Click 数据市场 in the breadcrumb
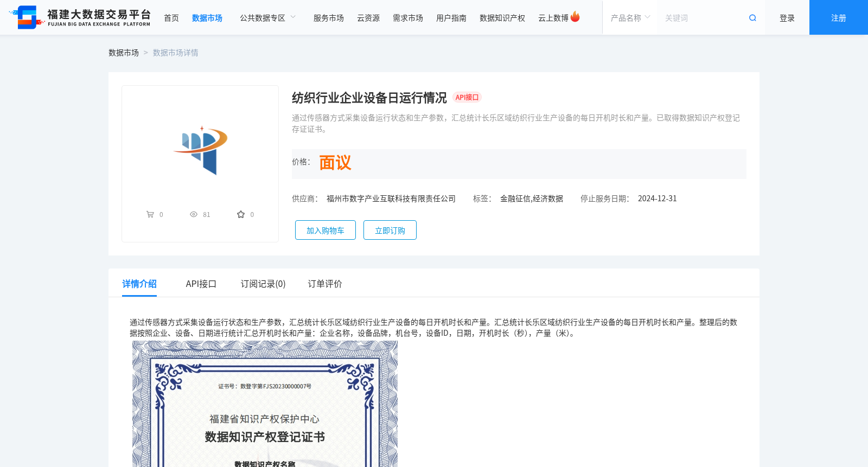868x467 pixels. pyautogui.click(x=124, y=53)
